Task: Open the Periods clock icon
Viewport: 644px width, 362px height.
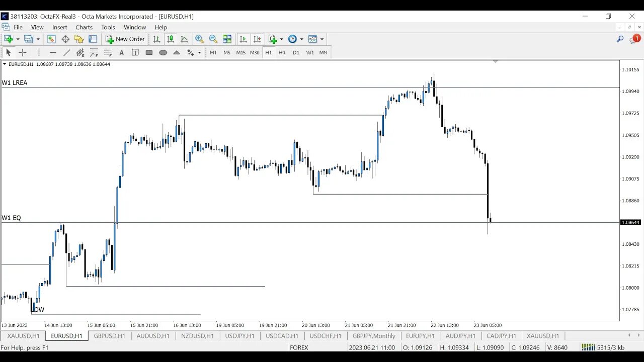Action: click(x=292, y=39)
